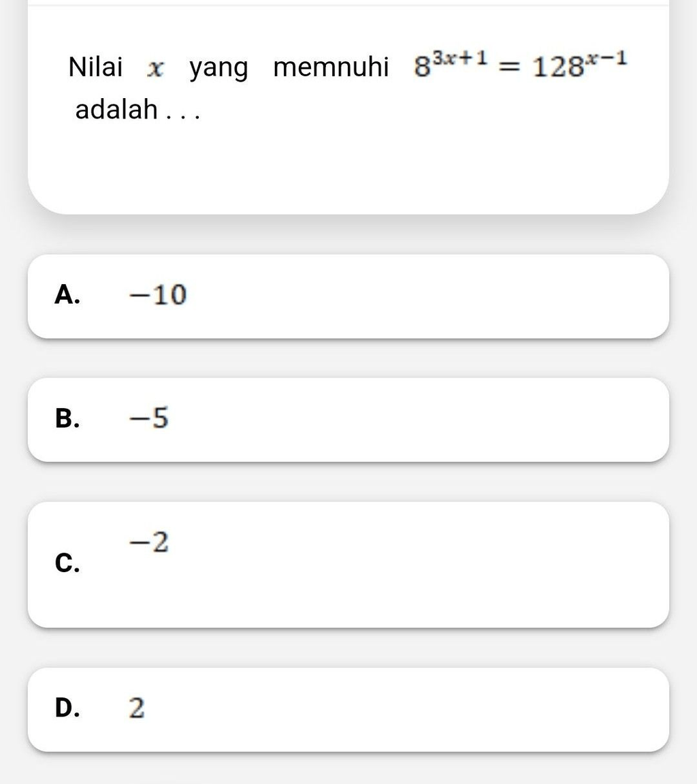The width and height of the screenshot is (697, 784).
Task: Click the word 'Nilai' in the question
Action: pyautogui.click(x=95, y=67)
